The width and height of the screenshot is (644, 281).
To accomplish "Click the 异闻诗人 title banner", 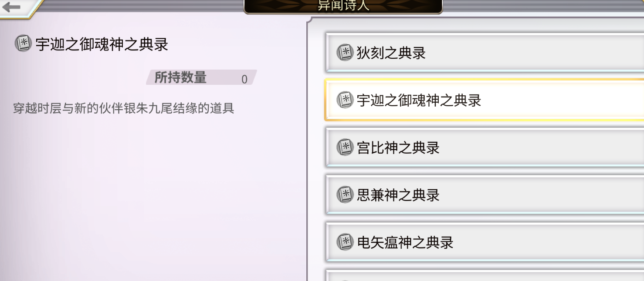I will pos(343,7).
